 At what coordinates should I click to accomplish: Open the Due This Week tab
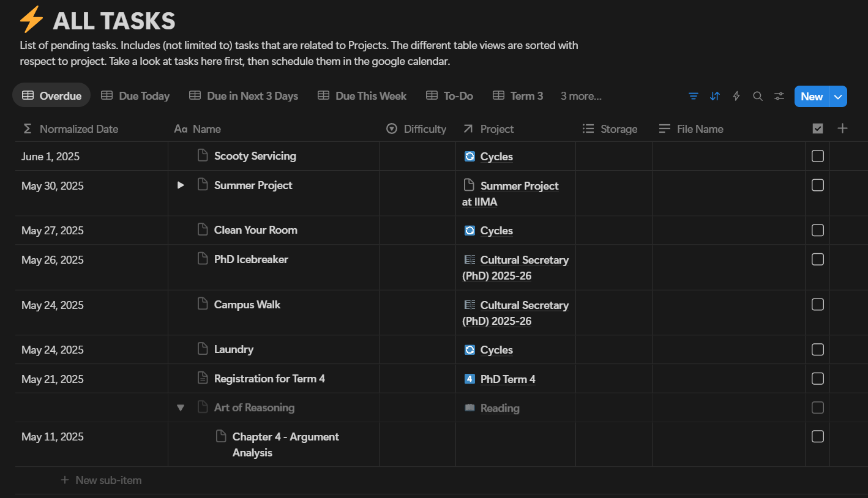point(362,96)
